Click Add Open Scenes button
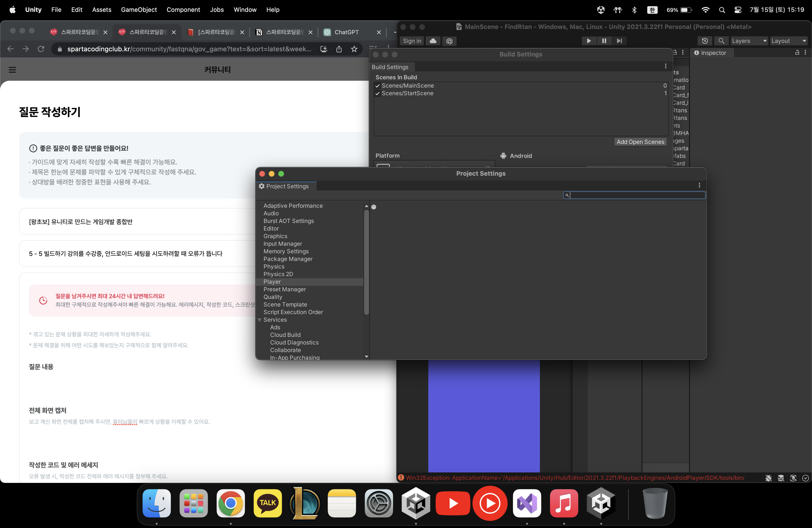The height and width of the screenshot is (528, 812). (640, 142)
